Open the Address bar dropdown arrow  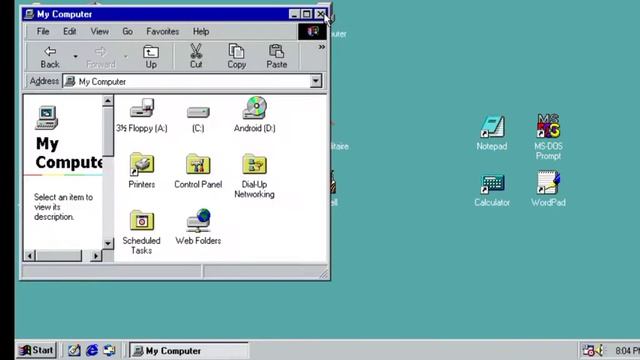click(x=315, y=81)
